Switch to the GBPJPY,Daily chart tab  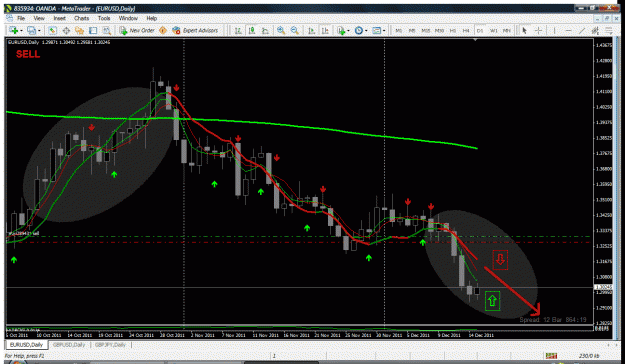(x=110, y=345)
